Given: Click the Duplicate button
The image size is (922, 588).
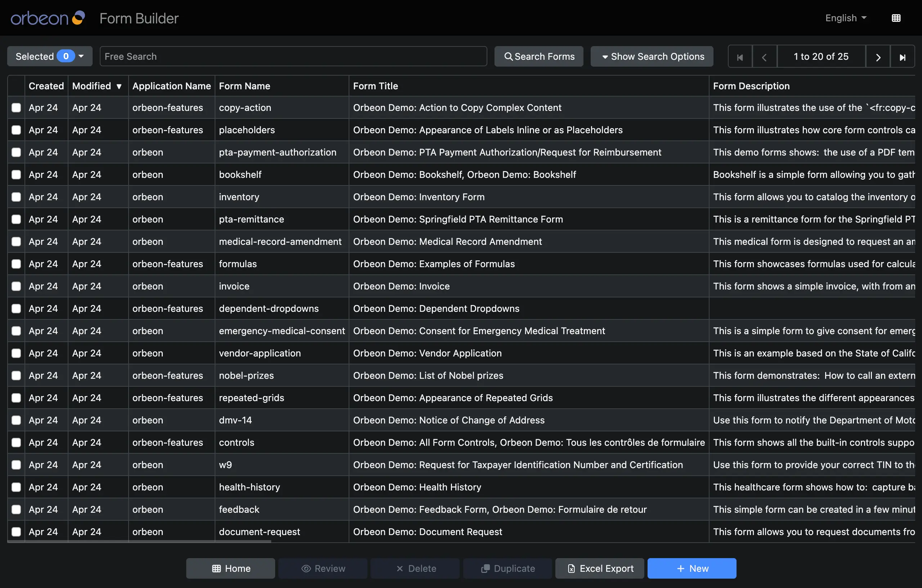Looking at the screenshot, I should (x=508, y=568).
